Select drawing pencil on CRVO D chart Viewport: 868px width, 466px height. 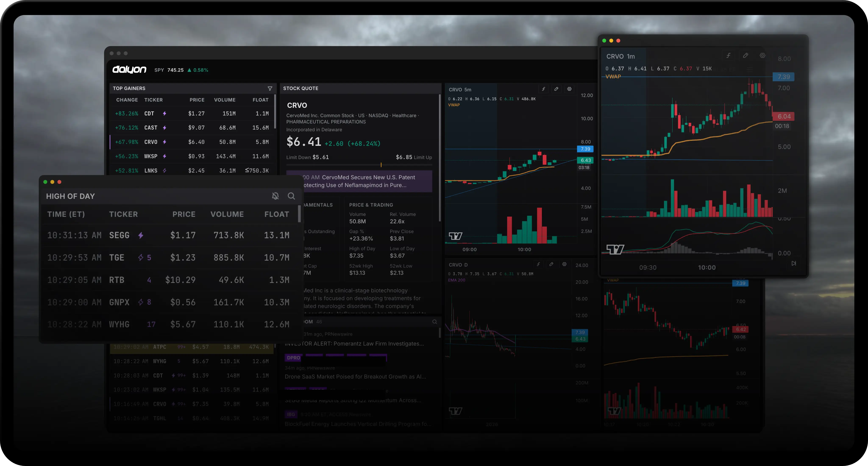[x=551, y=264]
